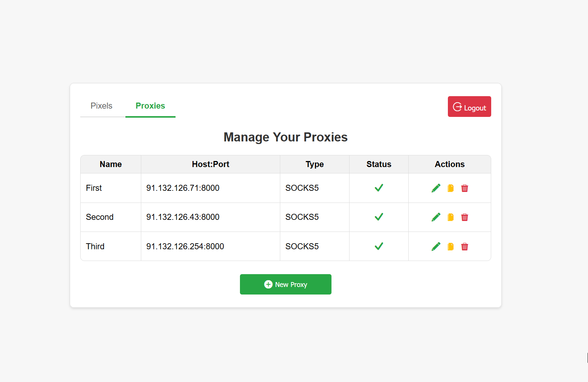
Task: Edit the Third proxy with pencil icon
Action: [436, 247]
